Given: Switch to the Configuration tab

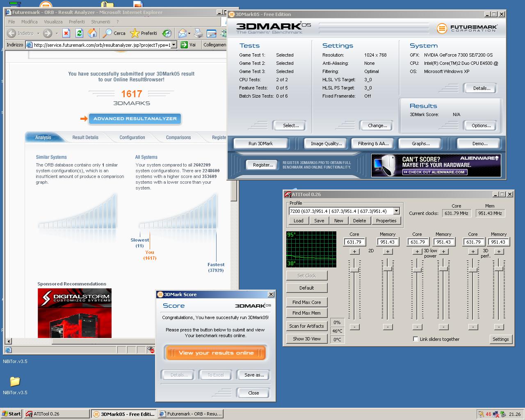Looking at the screenshot, I should pyautogui.click(x=132, y=137).
